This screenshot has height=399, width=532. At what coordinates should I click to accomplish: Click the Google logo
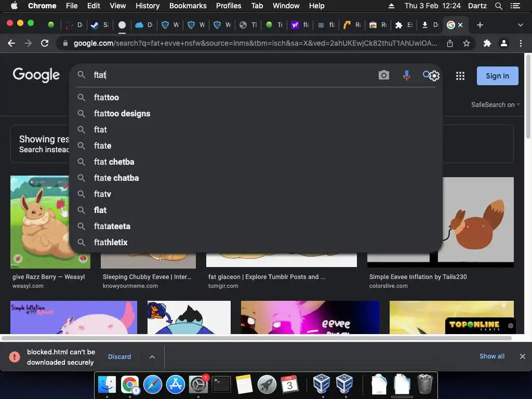pos(36,75)
